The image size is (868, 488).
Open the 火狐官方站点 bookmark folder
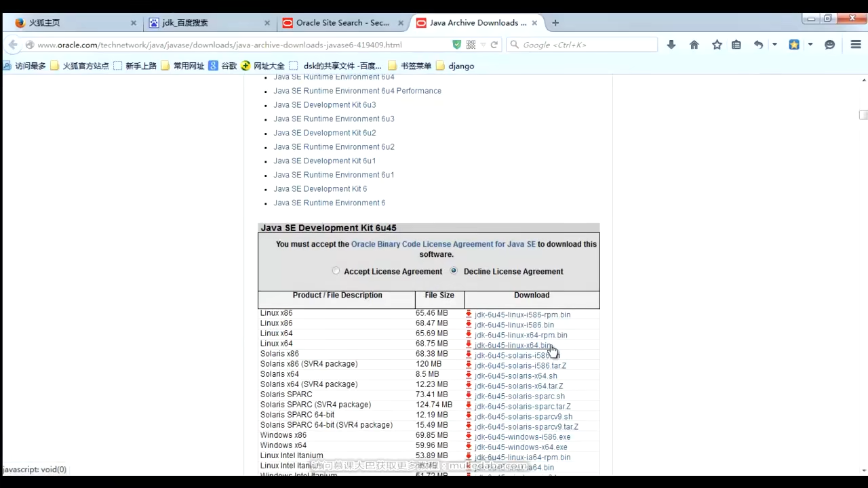coord(80,66)
